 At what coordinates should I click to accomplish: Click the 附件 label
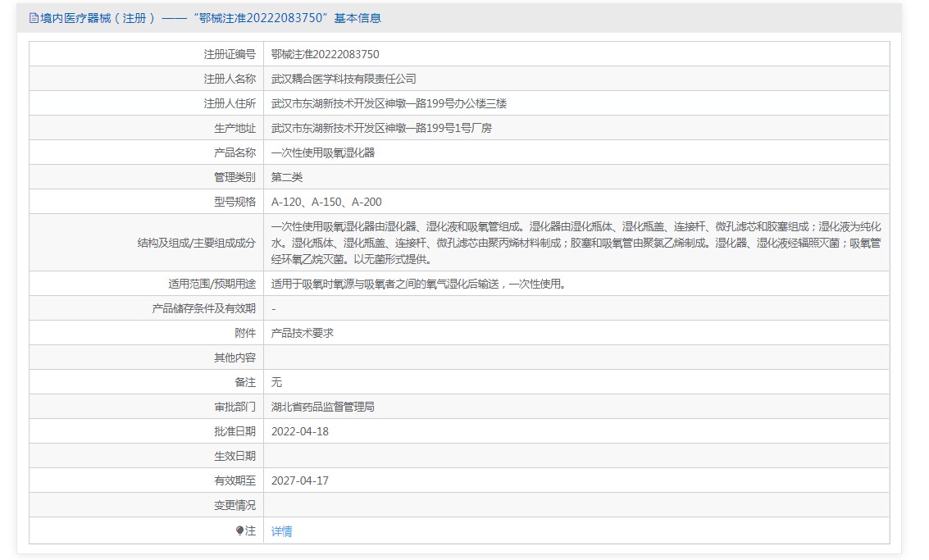(245, 334)
